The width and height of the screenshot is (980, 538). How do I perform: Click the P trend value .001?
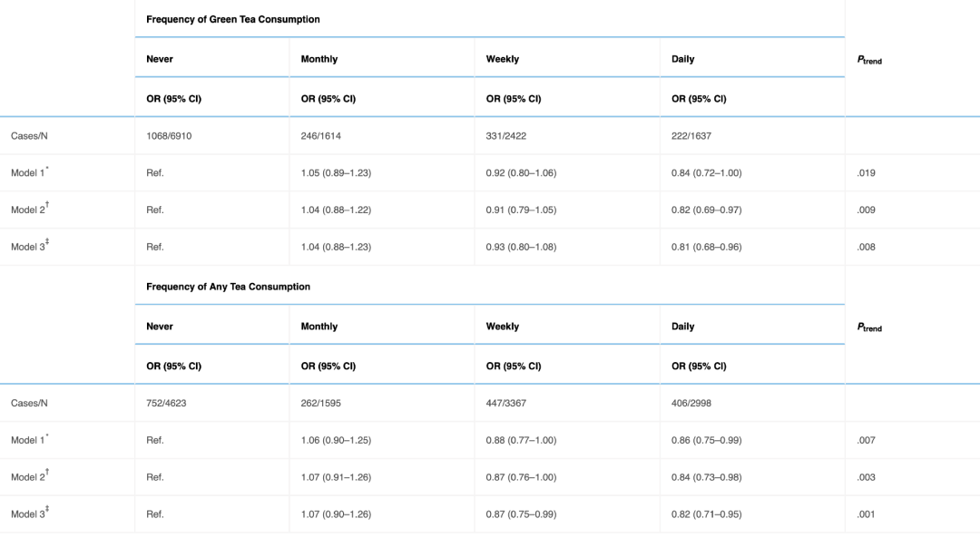pyautogui.click(x=866, y=514)
